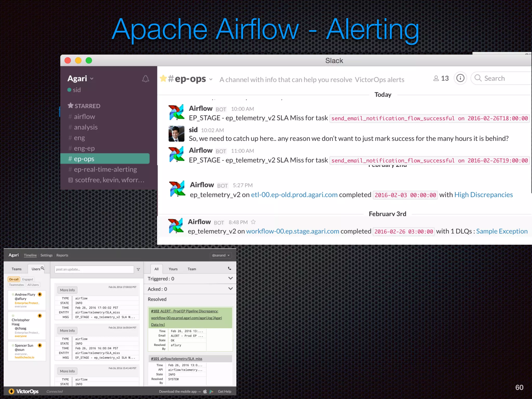The height and width of the screenshot is (399, 532).
Task: Click VictorOps badge beside Spencer Sun
Action: [40, 345]
